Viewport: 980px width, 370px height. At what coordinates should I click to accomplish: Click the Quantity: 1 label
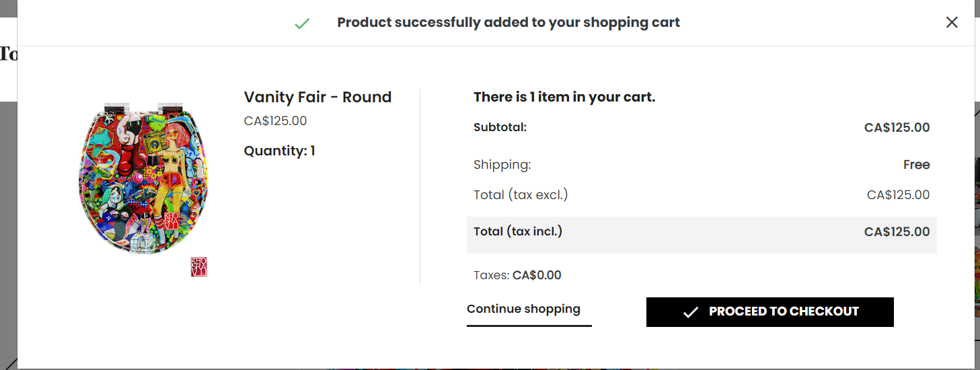tap(280, 151)
